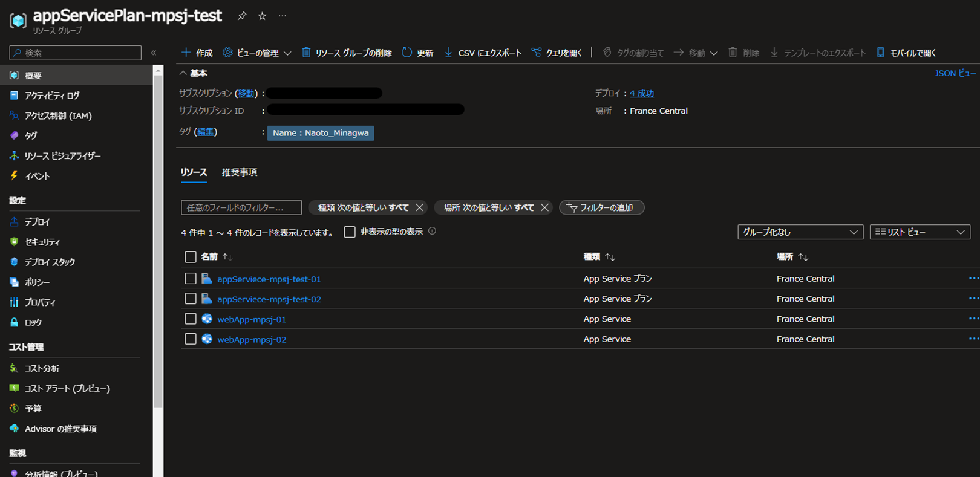Open 概要 overview in sidebar
This screenshot has height=477, width=980.
tap(76, 76)
